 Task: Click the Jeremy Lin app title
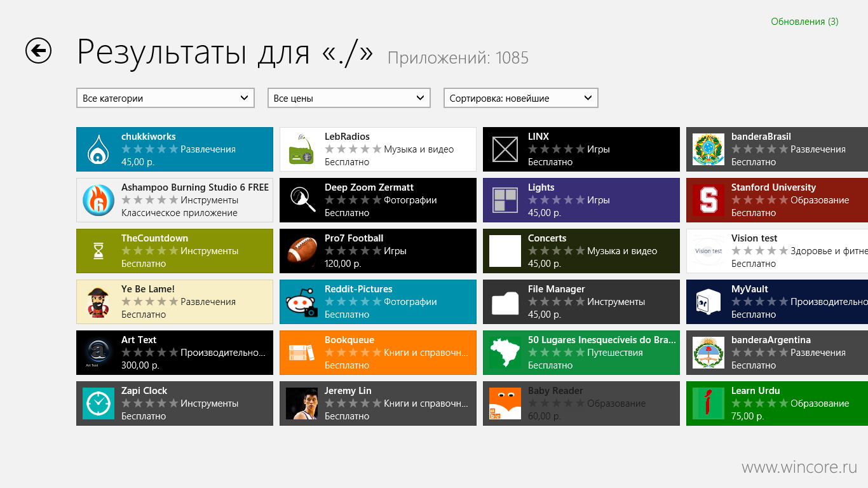click(x=348, y=391)
